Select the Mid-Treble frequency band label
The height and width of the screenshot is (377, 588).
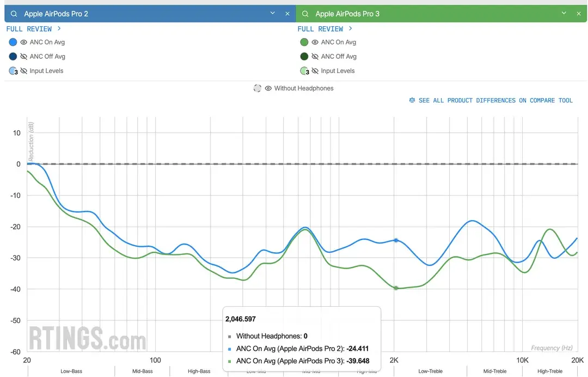point(494,371)
